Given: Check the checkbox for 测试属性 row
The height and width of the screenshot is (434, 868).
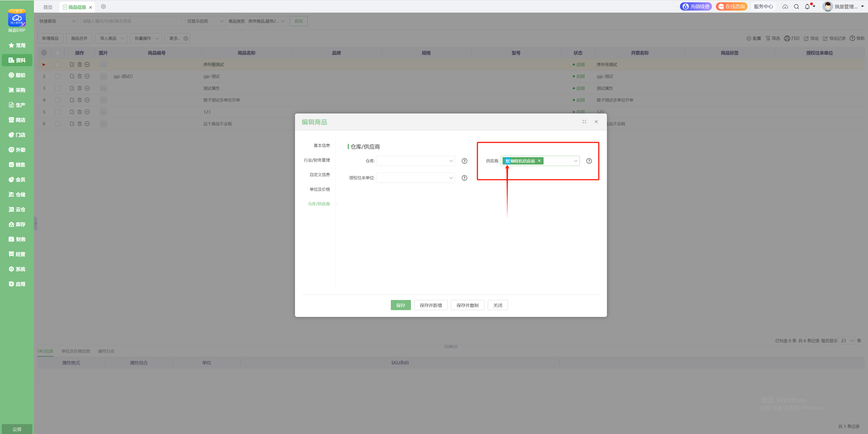Looking at the screenshot, I should point(58,88).
